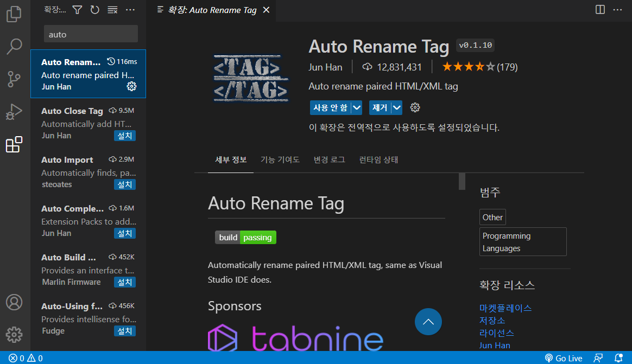Screen dimensions: 632x364
Task: Click the 제거 uninstall button
Action: [x=380, y=107]
